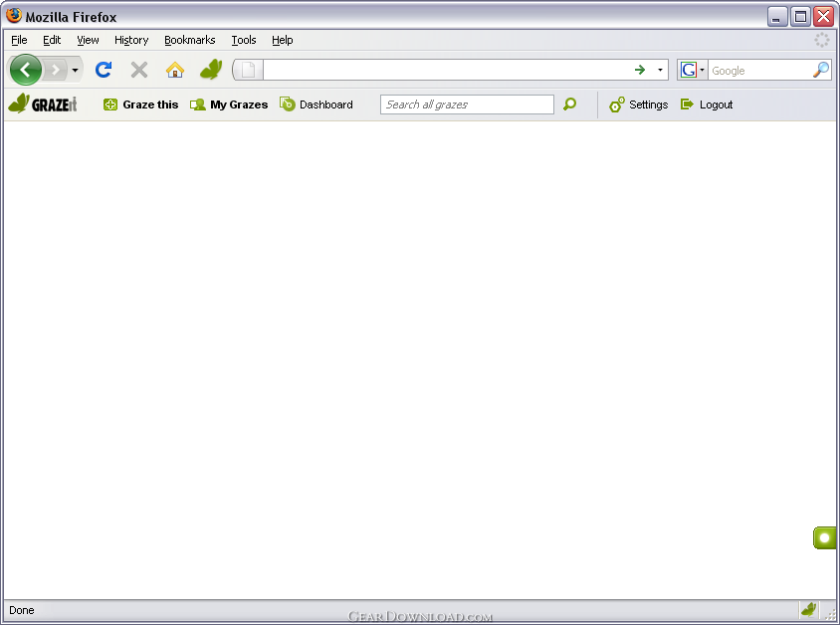Click the loading throbber icon
Image resolution: width=840 pixels, height=625 pixels.
point(822,40)
